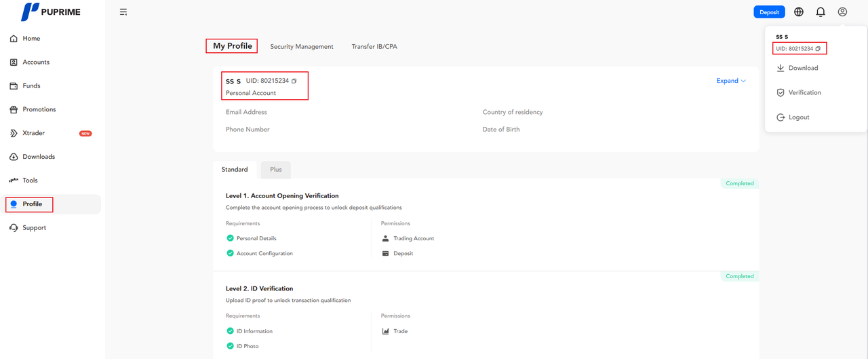The width and height of the screenshot is (868, 359).
Task: Copy UID in the account dropdown menu
Action: click(x=818, y=49)
